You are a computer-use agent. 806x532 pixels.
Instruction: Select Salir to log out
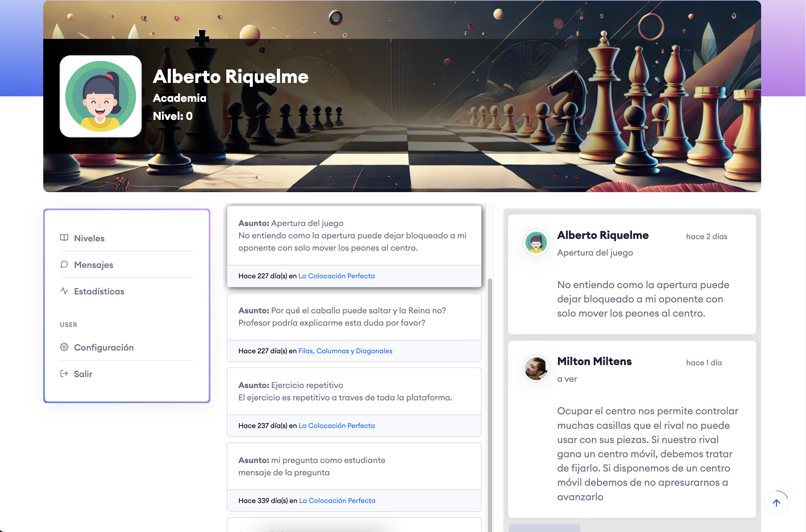(x=83, y=374)
